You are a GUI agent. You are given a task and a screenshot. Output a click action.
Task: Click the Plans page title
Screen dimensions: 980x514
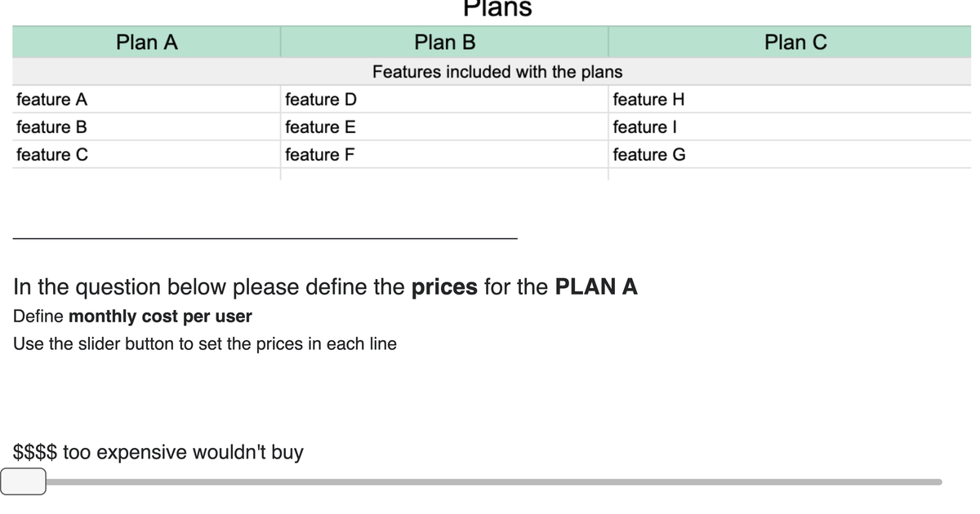point(498,8)
